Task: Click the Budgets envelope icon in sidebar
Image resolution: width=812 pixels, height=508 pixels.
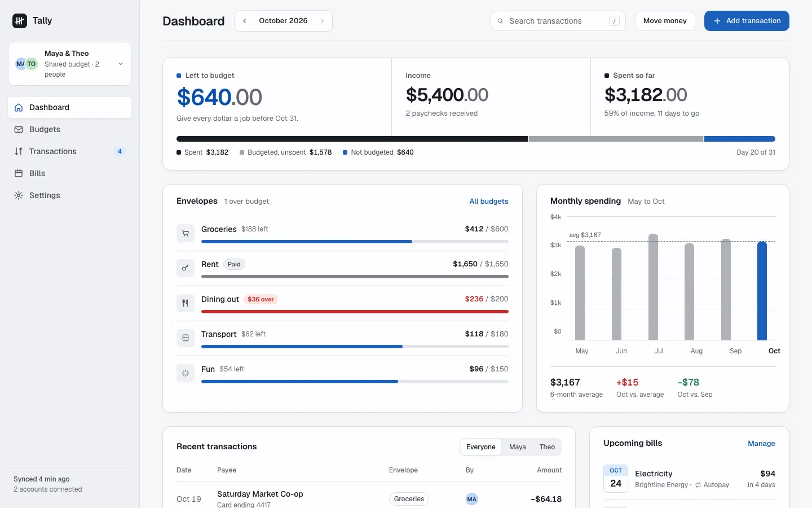Action: [x=19, y=129]
